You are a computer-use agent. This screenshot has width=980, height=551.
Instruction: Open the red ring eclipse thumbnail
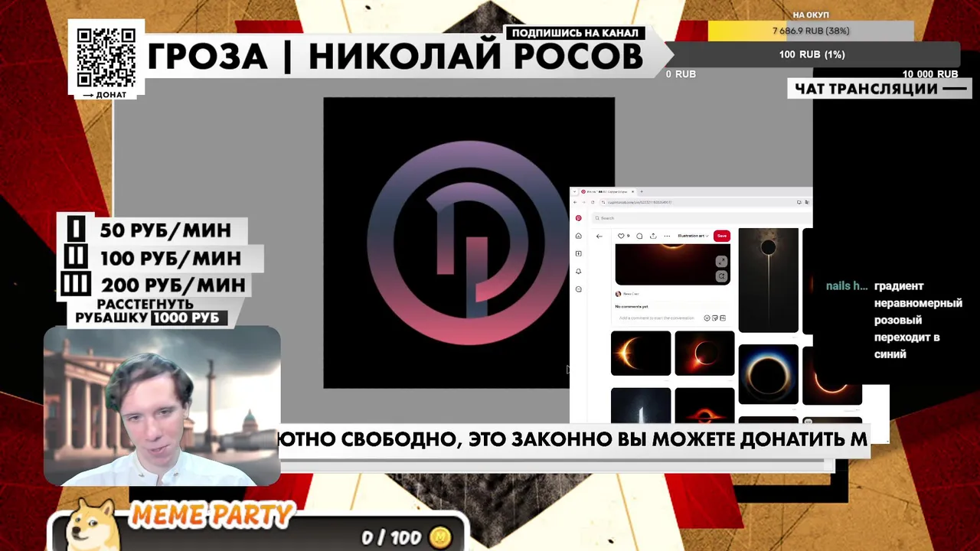pyautogui.click(x=704, y=353)
